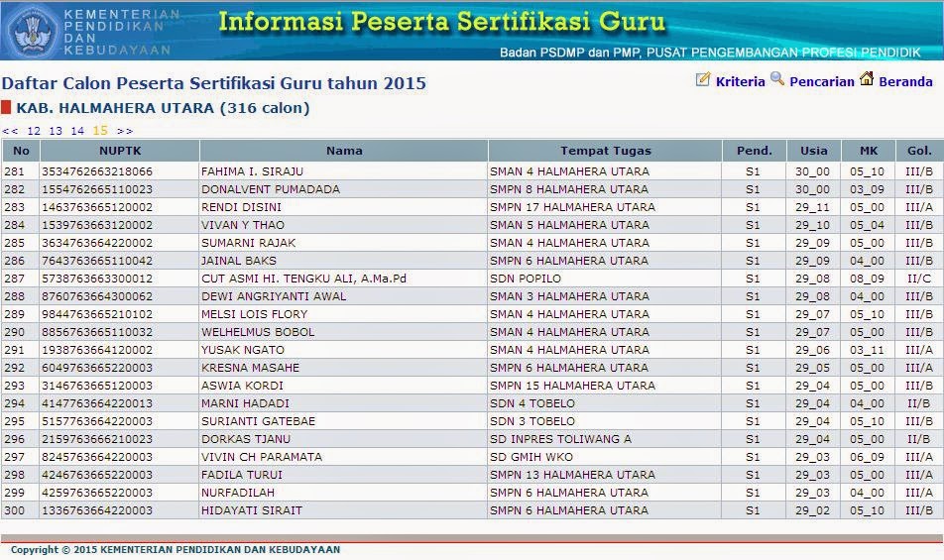This screenshot has height=560, width=944.
Task: Click workplace SDN POPILO
Action: click(x=526, y=279)
